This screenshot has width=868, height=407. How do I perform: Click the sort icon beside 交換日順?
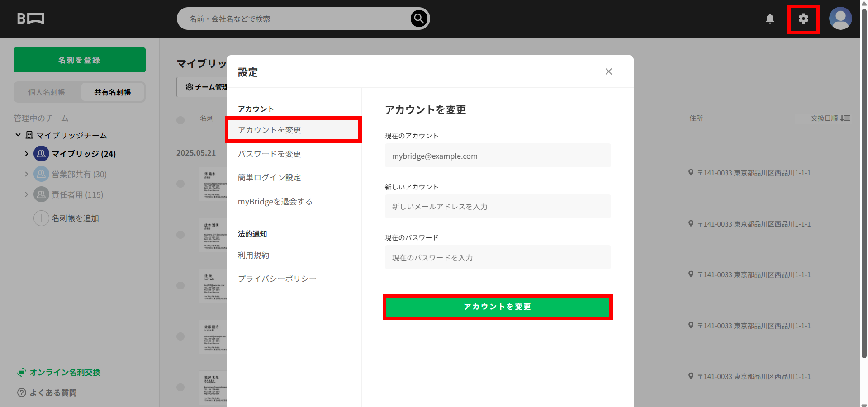pyautogui.click(x=845, y=118)
